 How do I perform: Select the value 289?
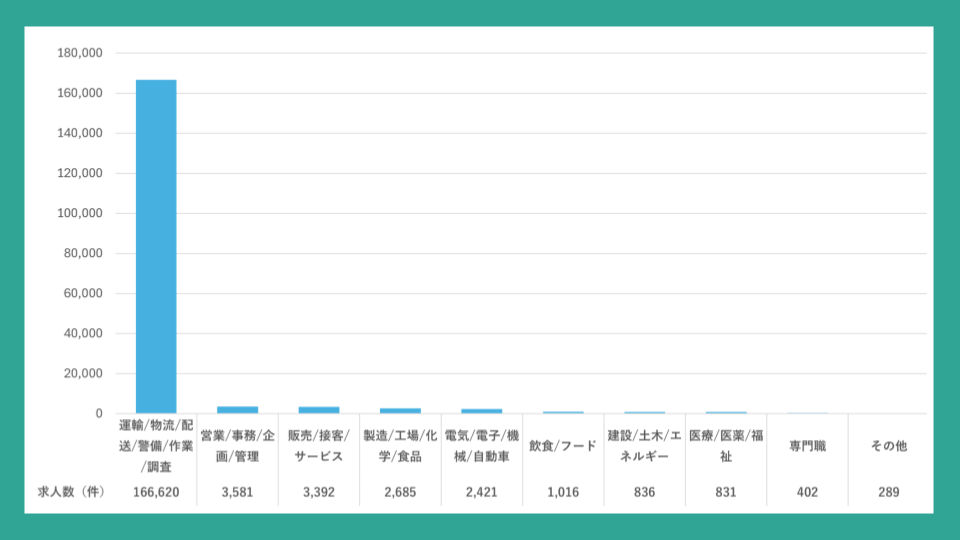889,492
